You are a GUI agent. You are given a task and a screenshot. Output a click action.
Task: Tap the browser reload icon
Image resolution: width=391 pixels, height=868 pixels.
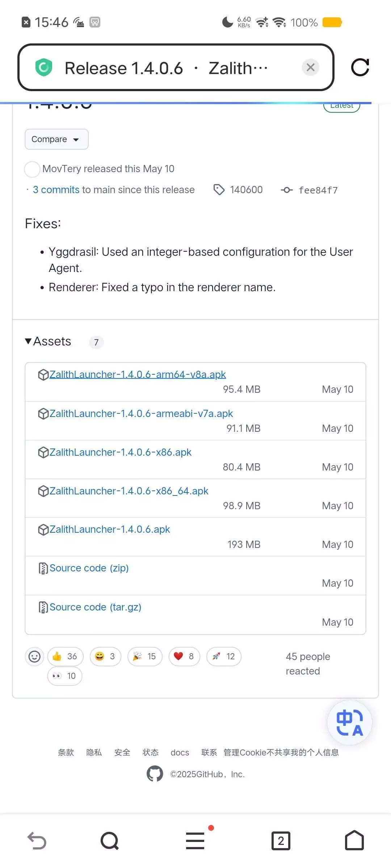pos(360,67)
